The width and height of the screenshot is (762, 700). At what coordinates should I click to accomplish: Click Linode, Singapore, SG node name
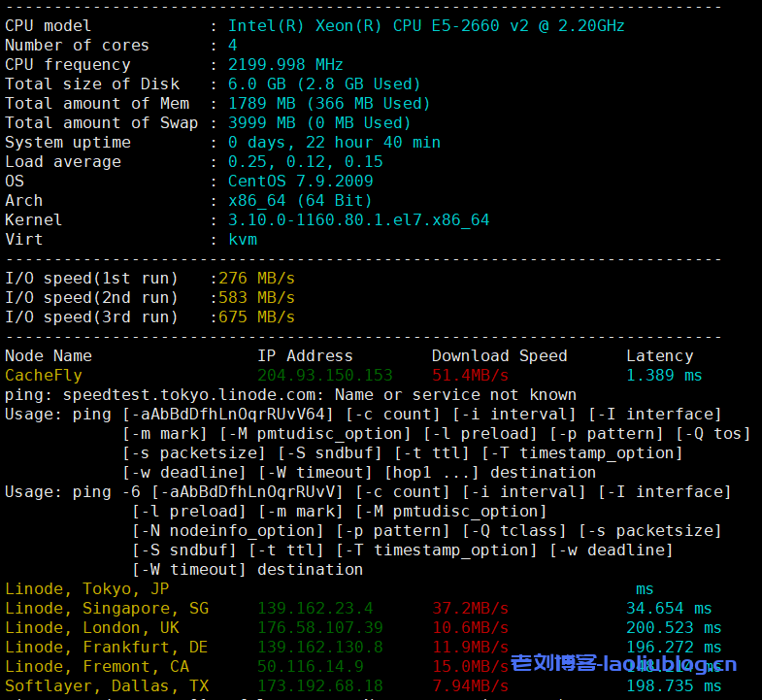[107, 609]
